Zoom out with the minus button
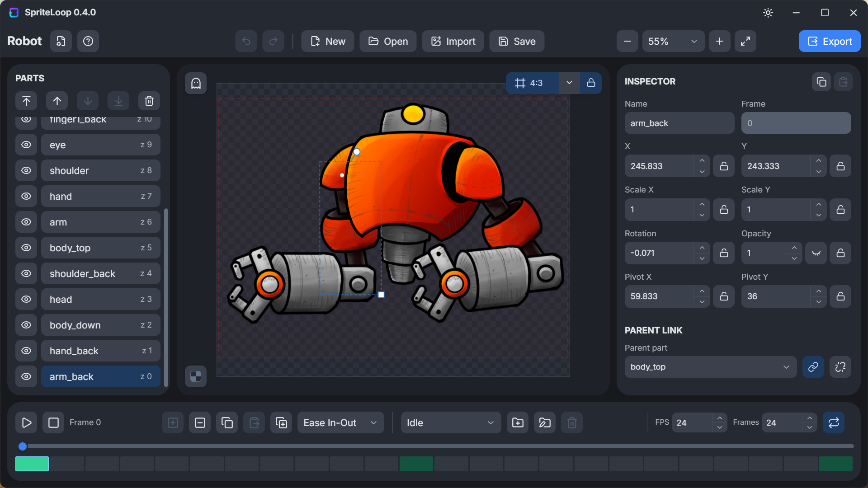The image size is (868, 488). pyautogui.click(x=627, y=41)
